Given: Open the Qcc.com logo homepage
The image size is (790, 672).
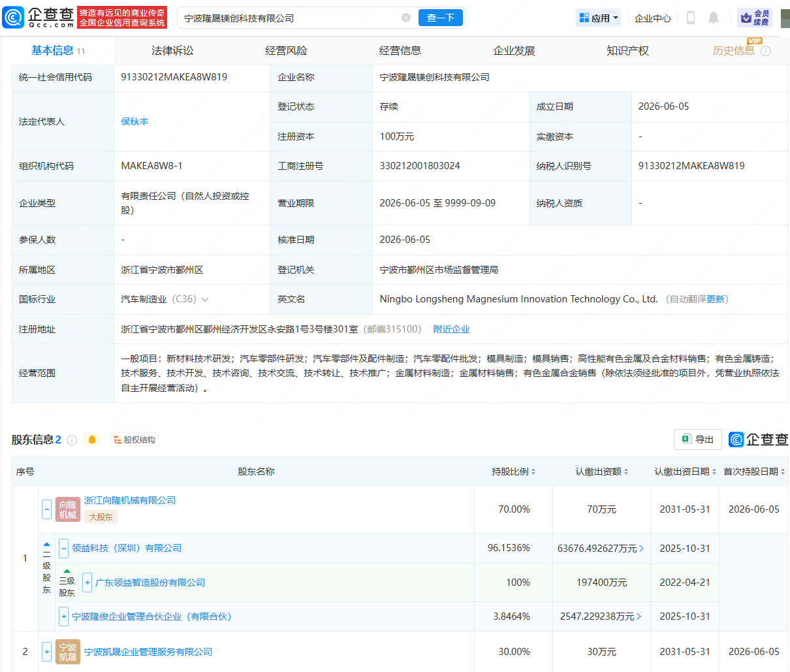Looking at the screenshot, I should tap(39, 18).
